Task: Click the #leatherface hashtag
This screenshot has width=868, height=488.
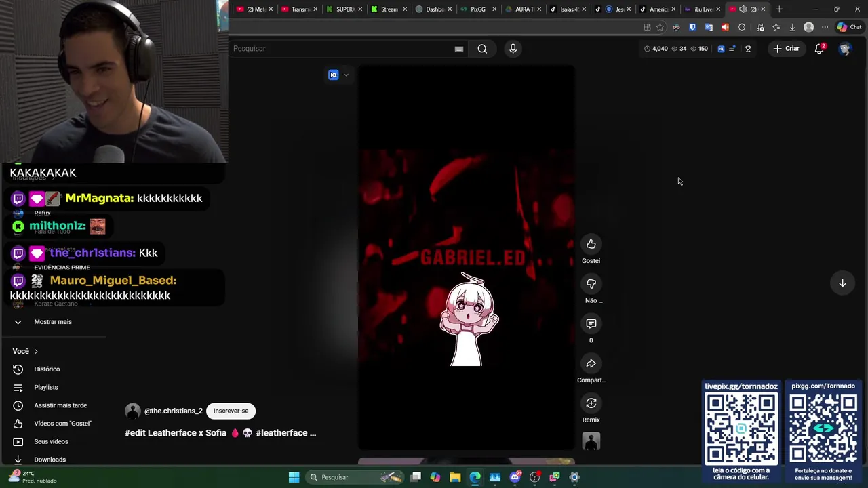Action: coord(281,433)
